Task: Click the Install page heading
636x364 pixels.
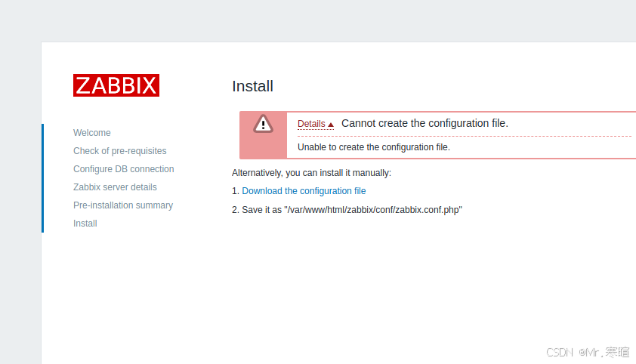Action: (253, 86)
